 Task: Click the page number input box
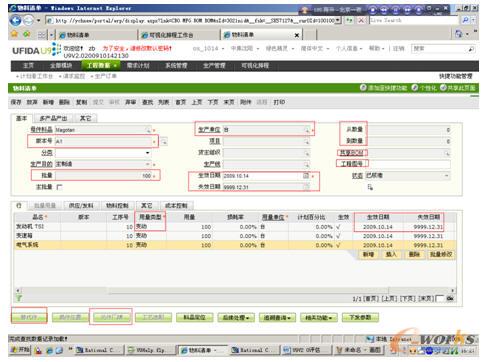[440, 299]
